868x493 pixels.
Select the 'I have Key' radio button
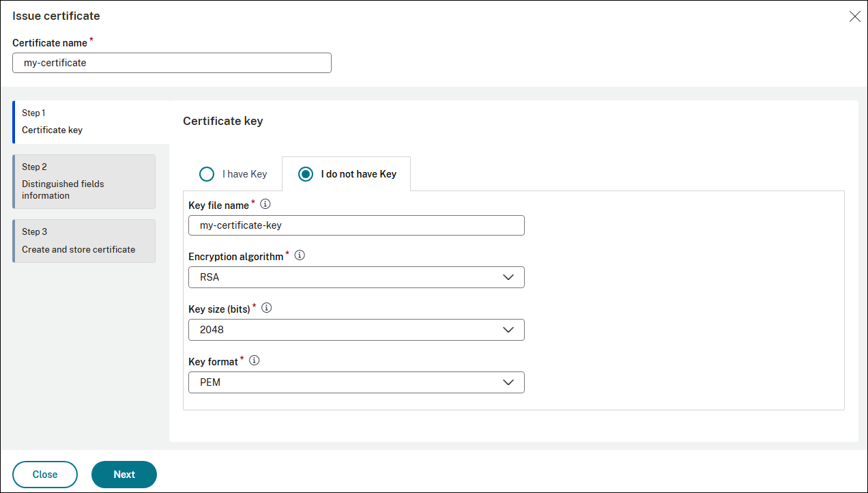tap(207, 174)
